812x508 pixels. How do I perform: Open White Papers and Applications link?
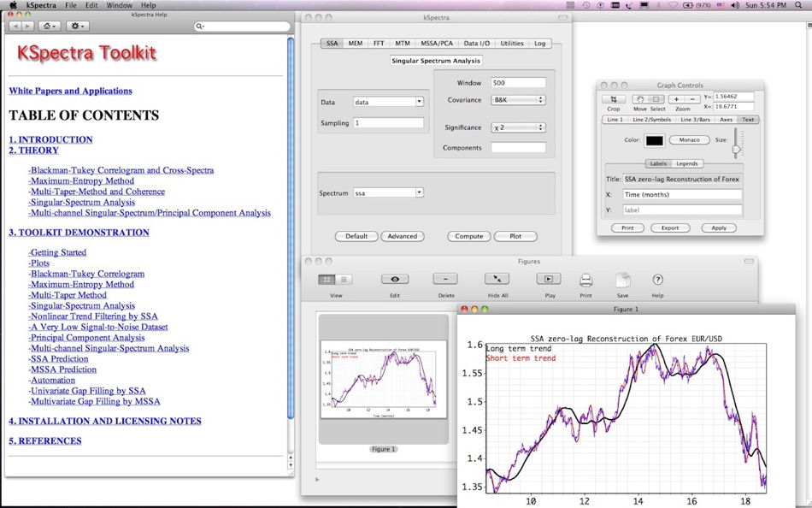[70, 91]
